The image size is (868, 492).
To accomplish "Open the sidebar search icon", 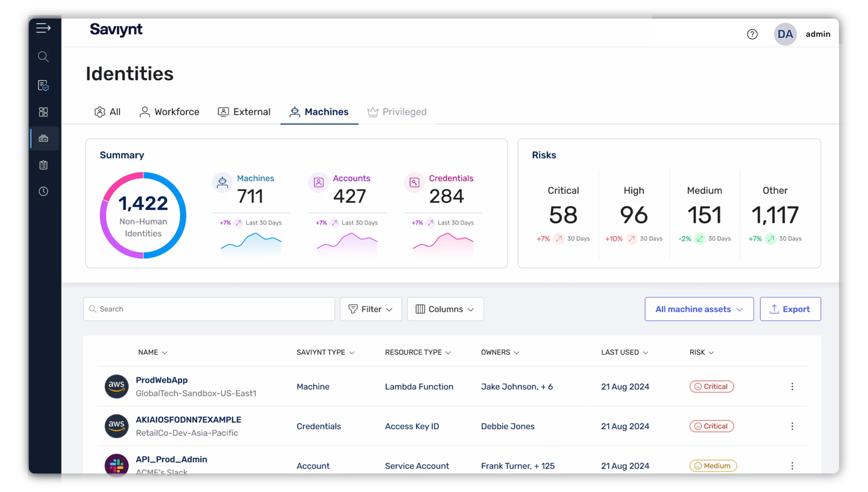I will point(43,57).
